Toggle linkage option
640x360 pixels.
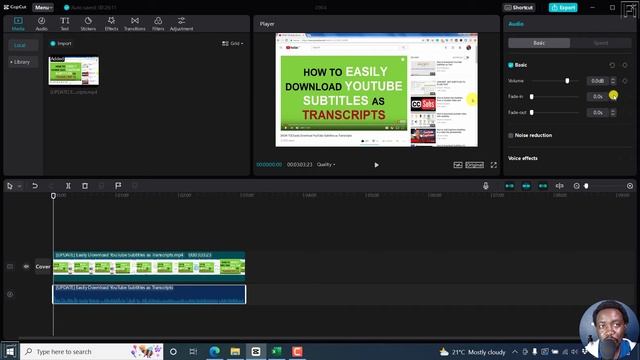tap(543, 186)
